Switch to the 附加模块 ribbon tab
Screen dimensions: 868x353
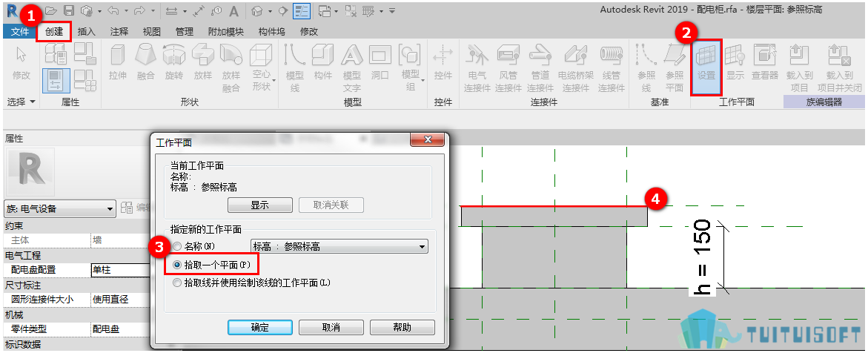[x=226, y=32]
